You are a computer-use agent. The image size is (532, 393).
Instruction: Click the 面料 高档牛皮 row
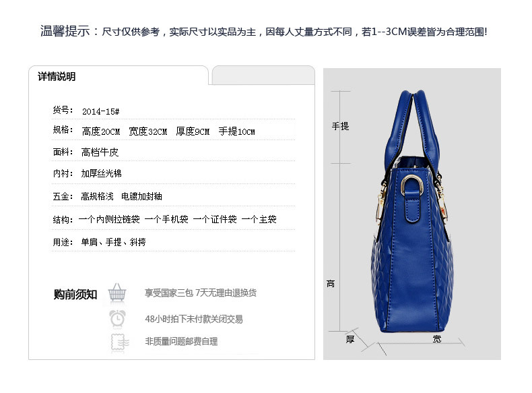click(173, 152)
